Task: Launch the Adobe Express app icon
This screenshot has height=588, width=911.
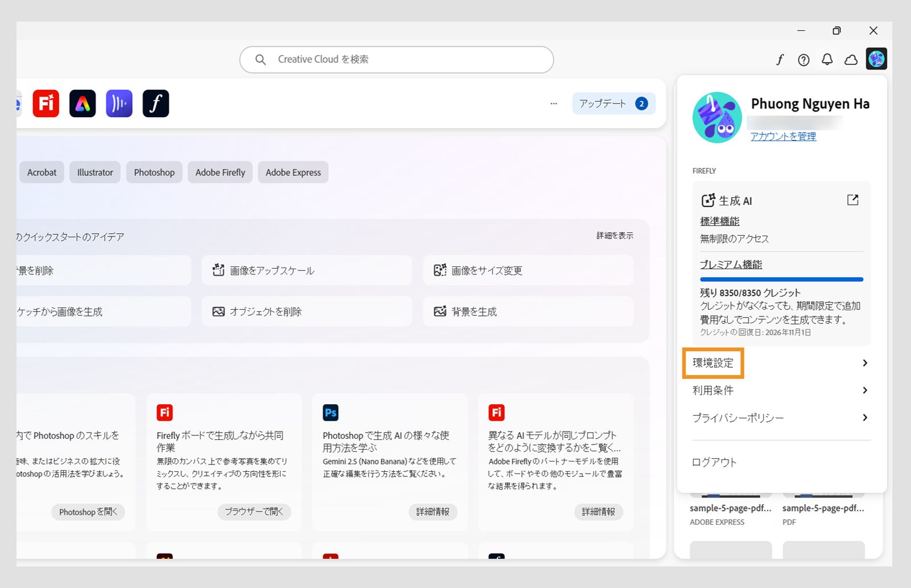Action: [83, 104]
